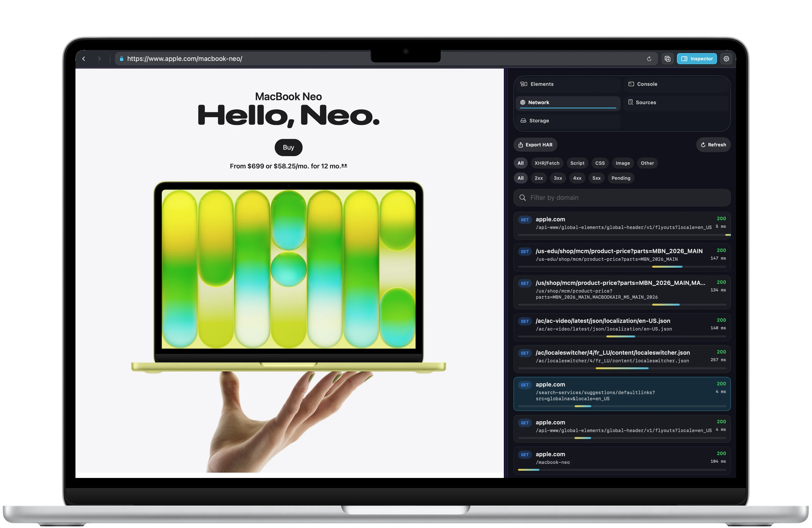
Task: Go forward with the browser forward arrow
Action: point(99,59)
